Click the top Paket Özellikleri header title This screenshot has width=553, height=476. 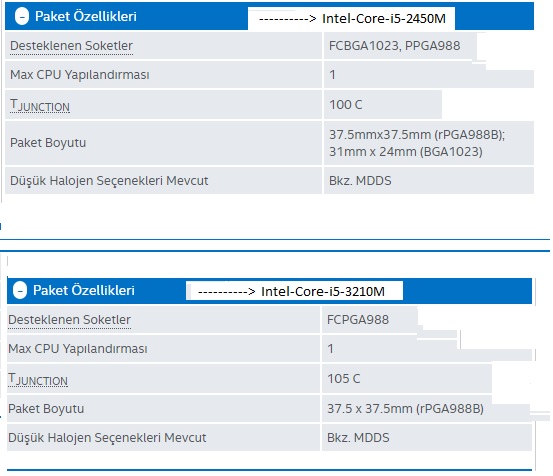point(86,17)
